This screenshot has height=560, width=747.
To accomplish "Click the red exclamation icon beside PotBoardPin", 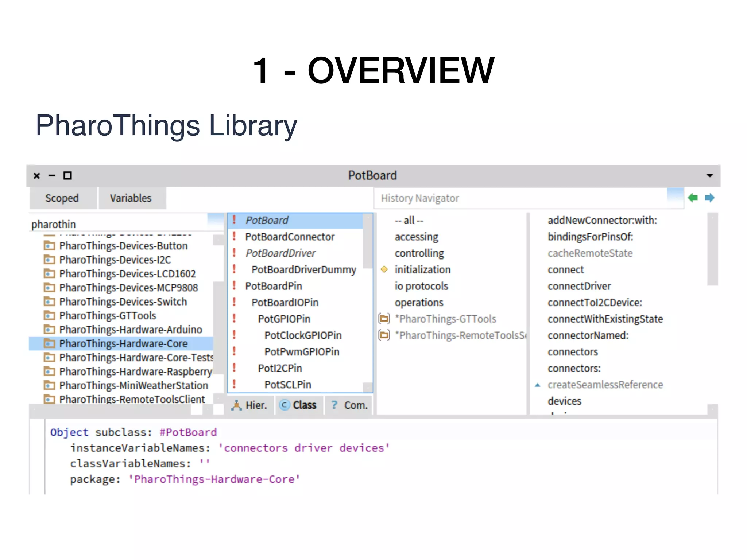I will point(234,285).
